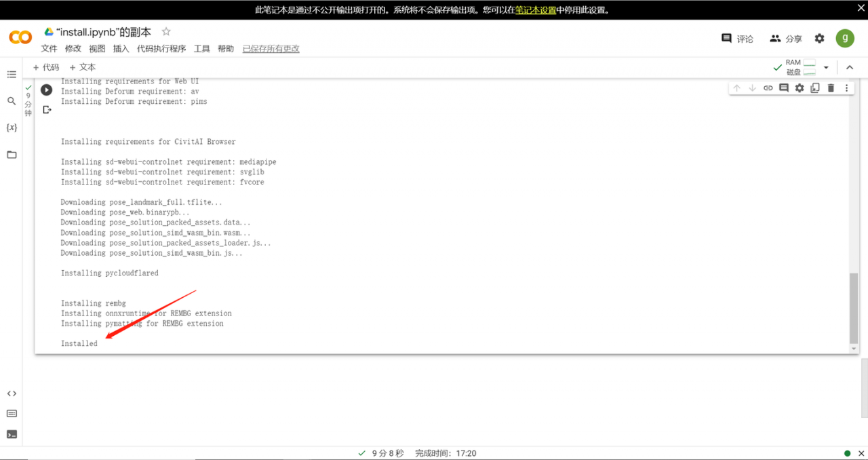Add a comment to the cell
Viewport: 868px width, 460px height.
[784, 88]
